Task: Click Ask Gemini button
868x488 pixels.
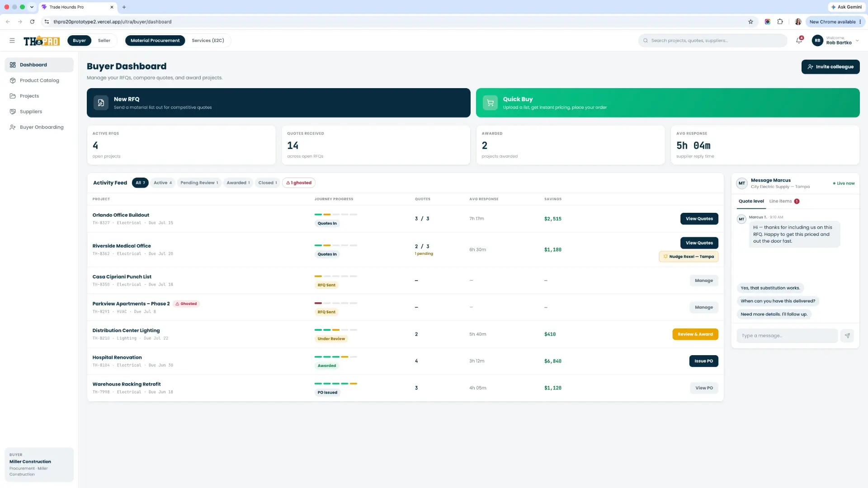Action: click(x=846, y=7)
